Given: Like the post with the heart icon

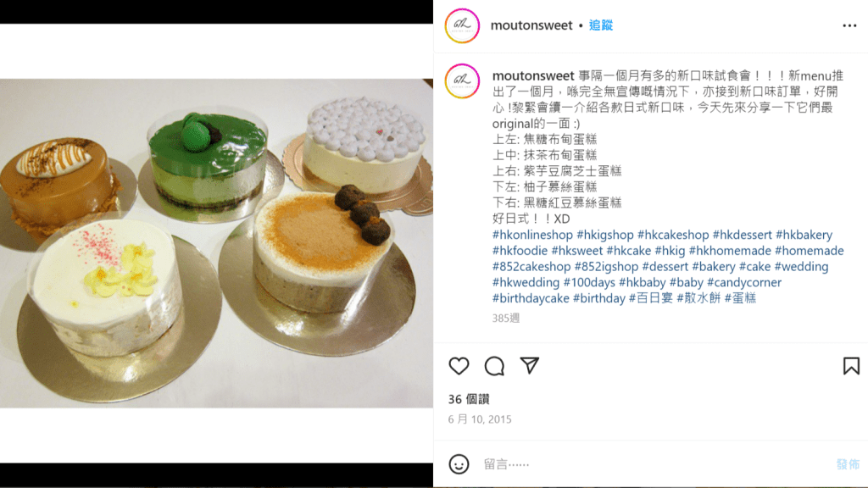Looking at the screenshot, I should (x=459, y=366).
